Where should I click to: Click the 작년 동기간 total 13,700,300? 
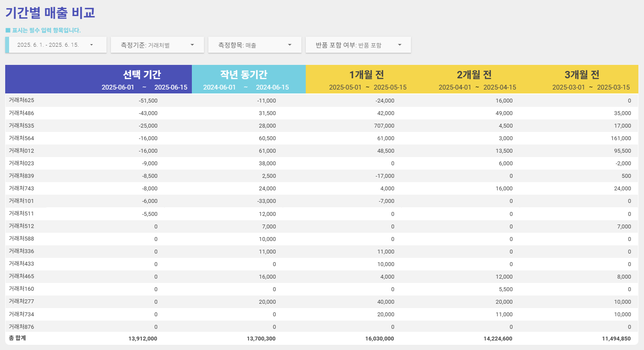261,339
